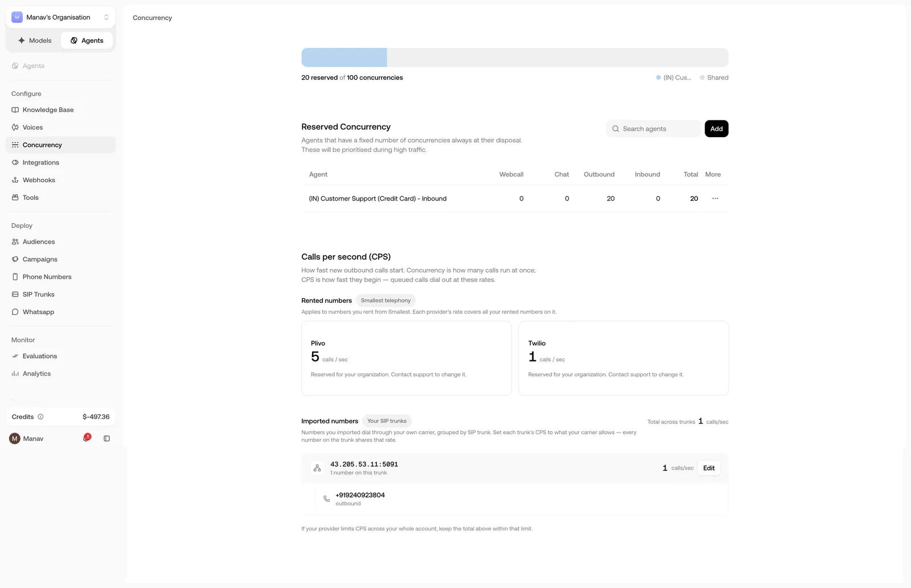Open the Manav user profile avatar
The width and height of the screenshot is (911, 588).
[15, 439]
